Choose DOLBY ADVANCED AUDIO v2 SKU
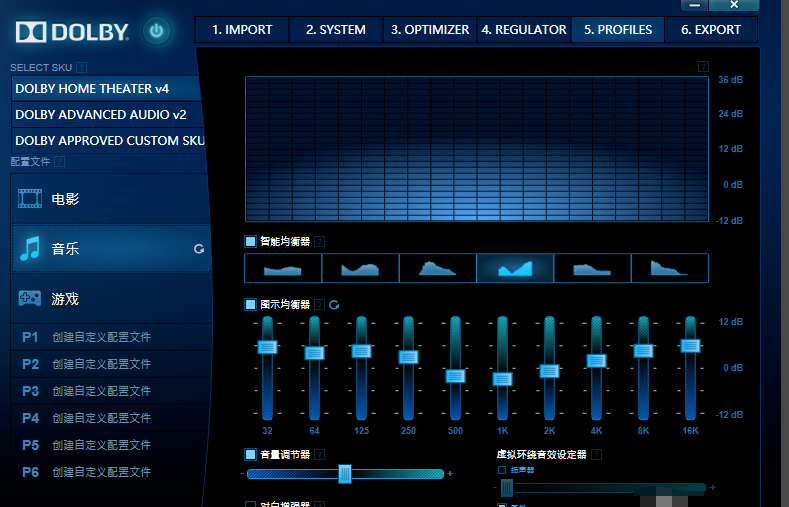The width and height of the screenshot is (789, 507). click(x=105, y=114)
